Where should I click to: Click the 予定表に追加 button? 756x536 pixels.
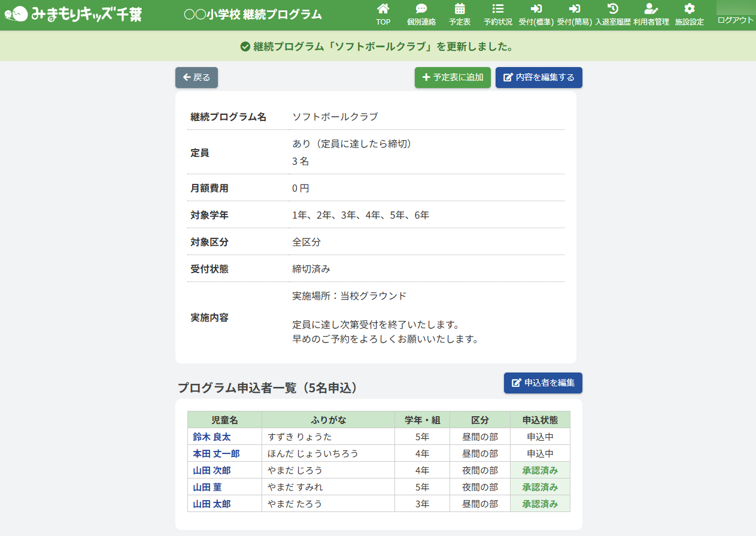453,77
